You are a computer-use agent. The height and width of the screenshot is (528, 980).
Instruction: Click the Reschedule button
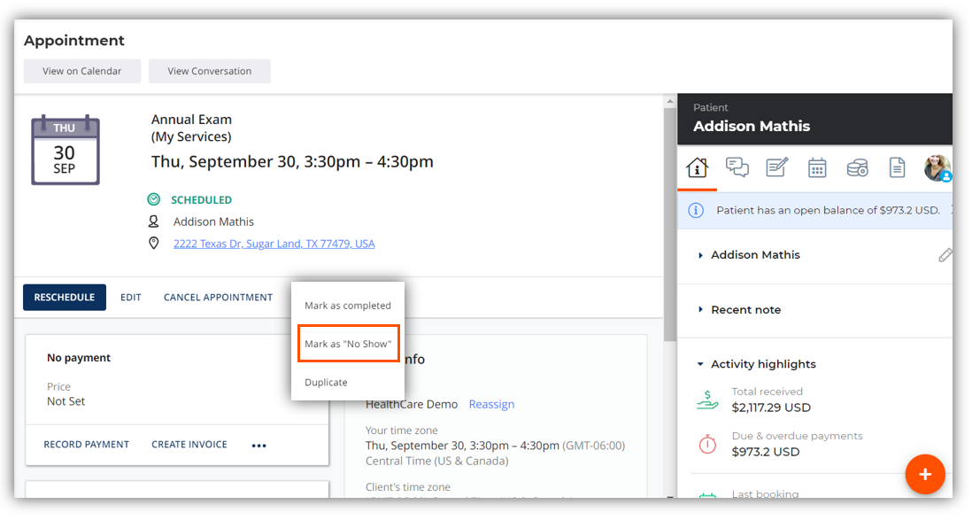tap(65, 297)
